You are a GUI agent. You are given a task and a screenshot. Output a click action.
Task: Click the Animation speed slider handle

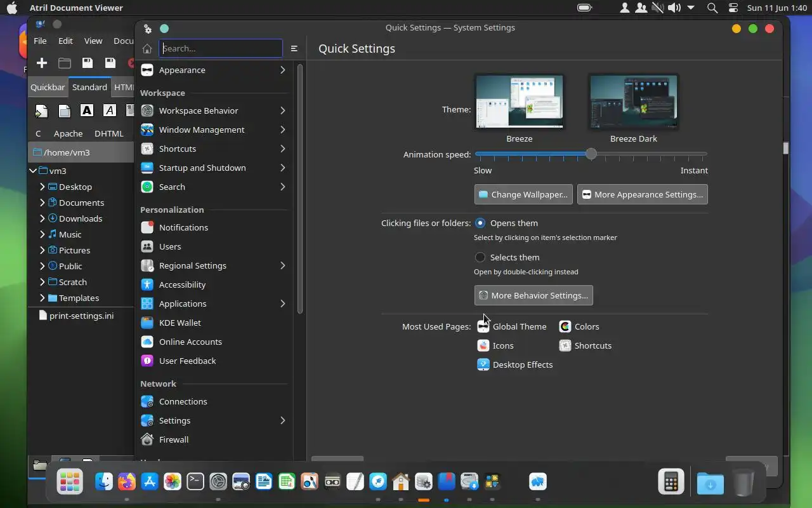click(591, 154)
